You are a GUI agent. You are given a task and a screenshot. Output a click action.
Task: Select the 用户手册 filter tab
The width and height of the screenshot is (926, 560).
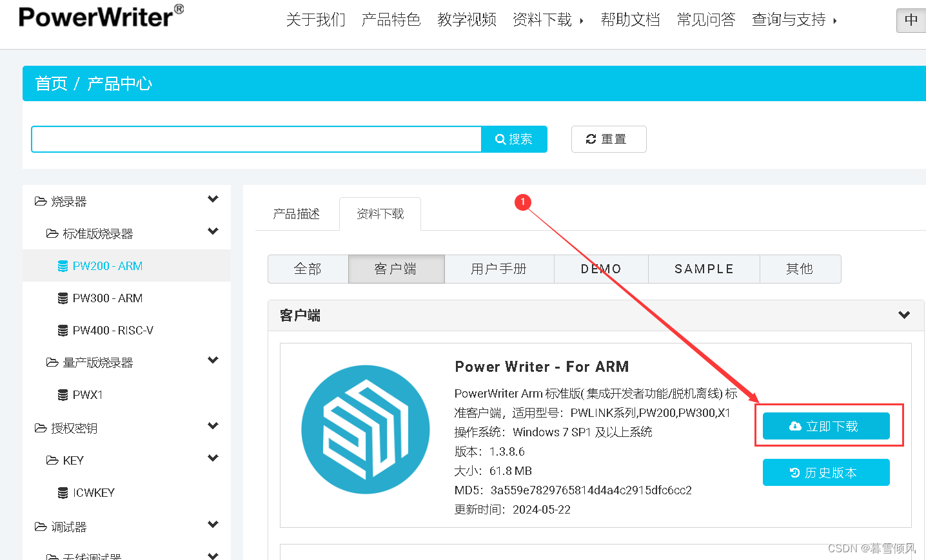pos(499,269)
